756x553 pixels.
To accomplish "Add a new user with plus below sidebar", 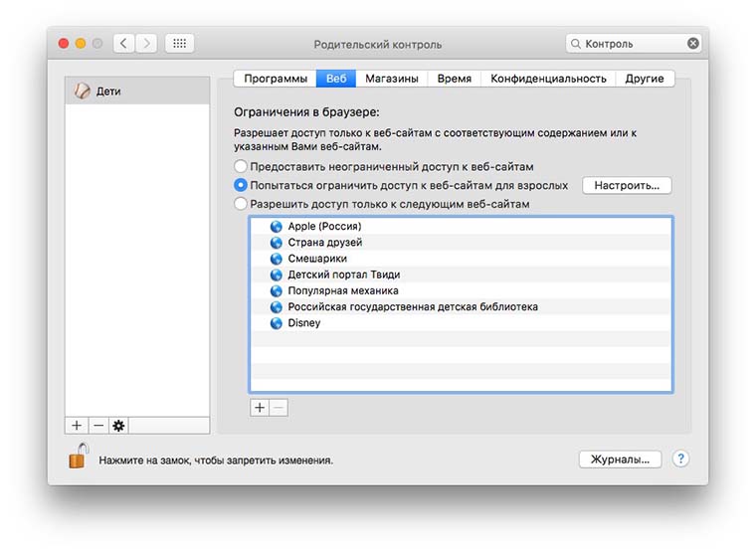I will pyautogui.click(x=77, y=426).
